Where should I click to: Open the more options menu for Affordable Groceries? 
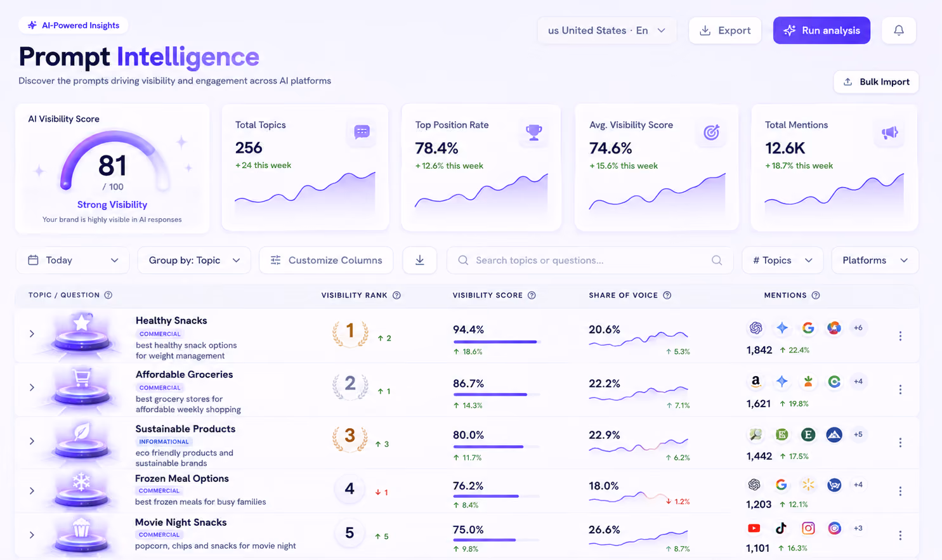point(900,389)
